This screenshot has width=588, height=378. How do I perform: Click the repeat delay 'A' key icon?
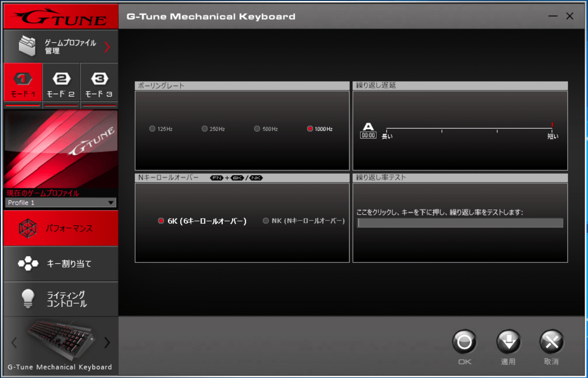[368, 131]
